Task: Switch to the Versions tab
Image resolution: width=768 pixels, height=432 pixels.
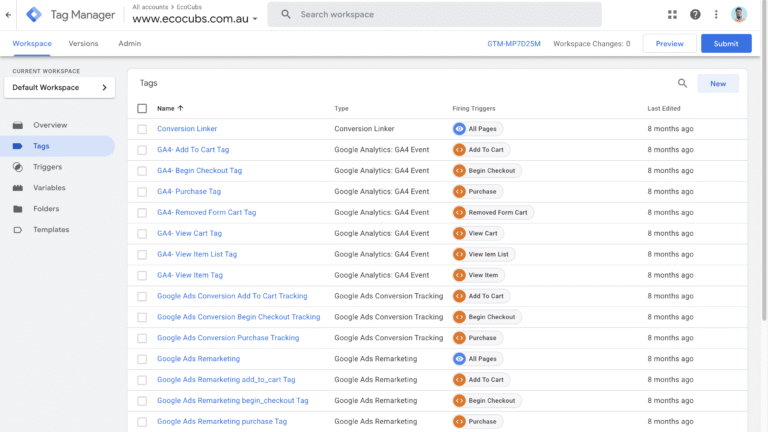Action: [83, 44]
